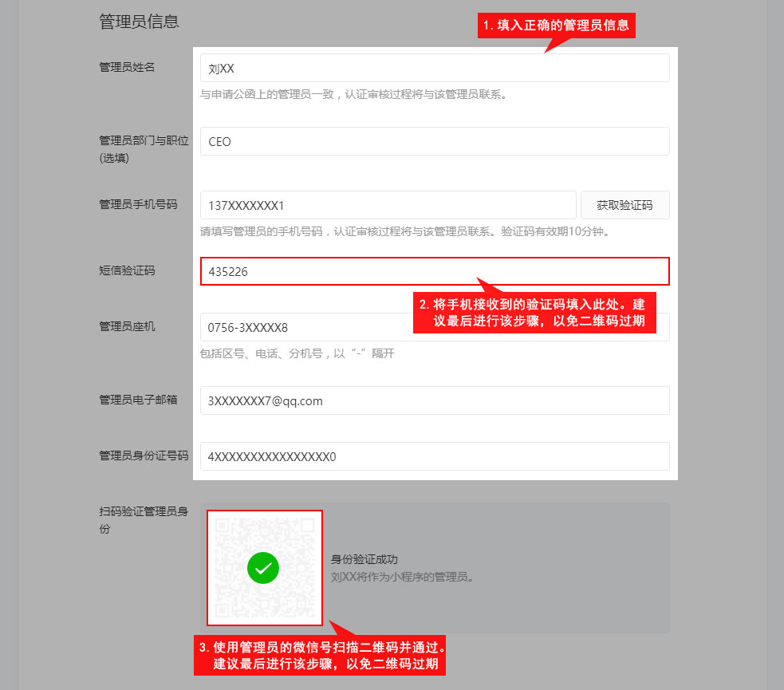The image size is (784, 690).
Task: Click the red callout about 微信号扫描二维码
Action: click(x=320, y=656)
